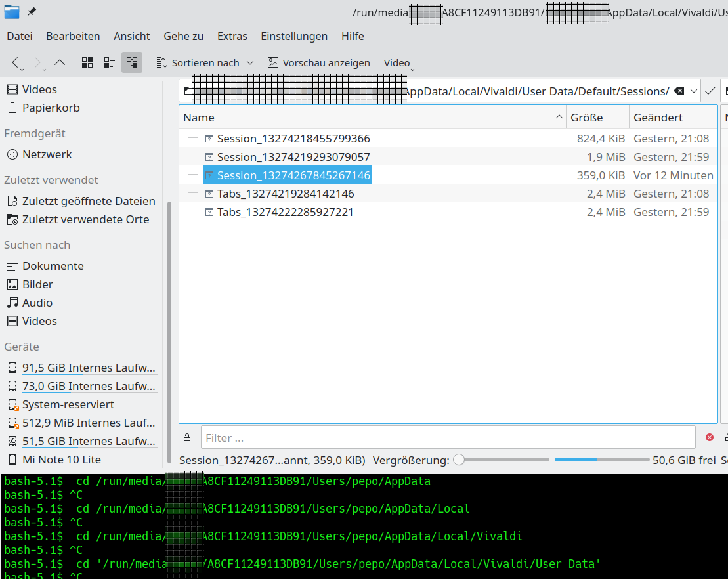The width and height of the screenshot is (728, 579).
Task: Open Netzwerk in sidebar
Action: tap(40, 154)
